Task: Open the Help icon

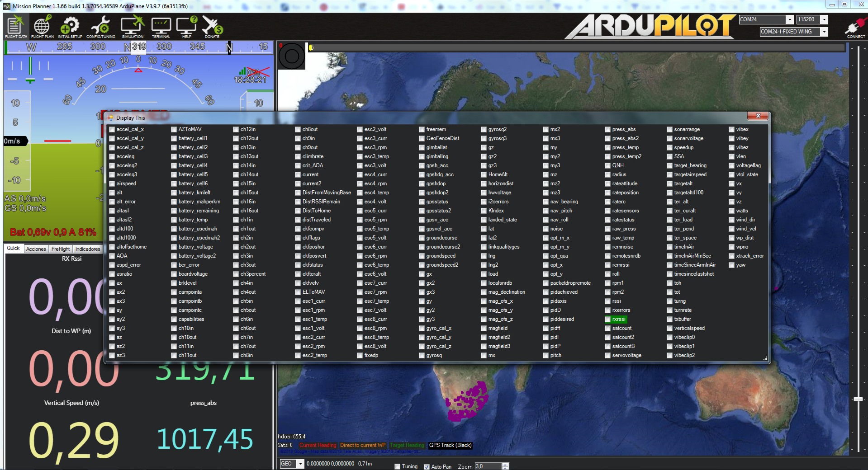Action: point(186,26)
